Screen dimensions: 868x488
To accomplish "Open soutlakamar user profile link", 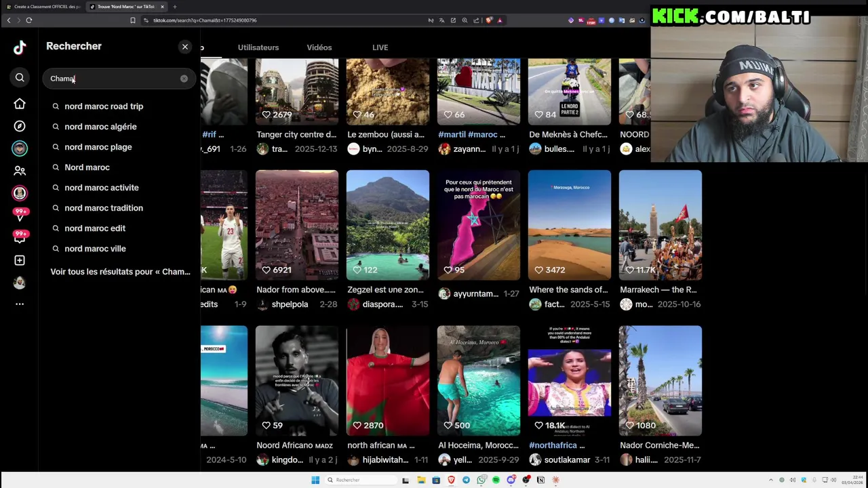I will (568, 460).
